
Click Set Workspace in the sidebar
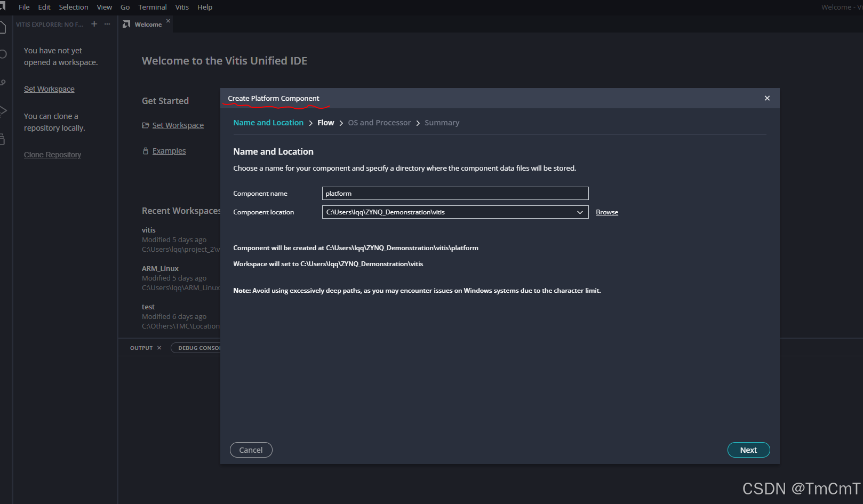pyautogui.click(x=49, y=89)
